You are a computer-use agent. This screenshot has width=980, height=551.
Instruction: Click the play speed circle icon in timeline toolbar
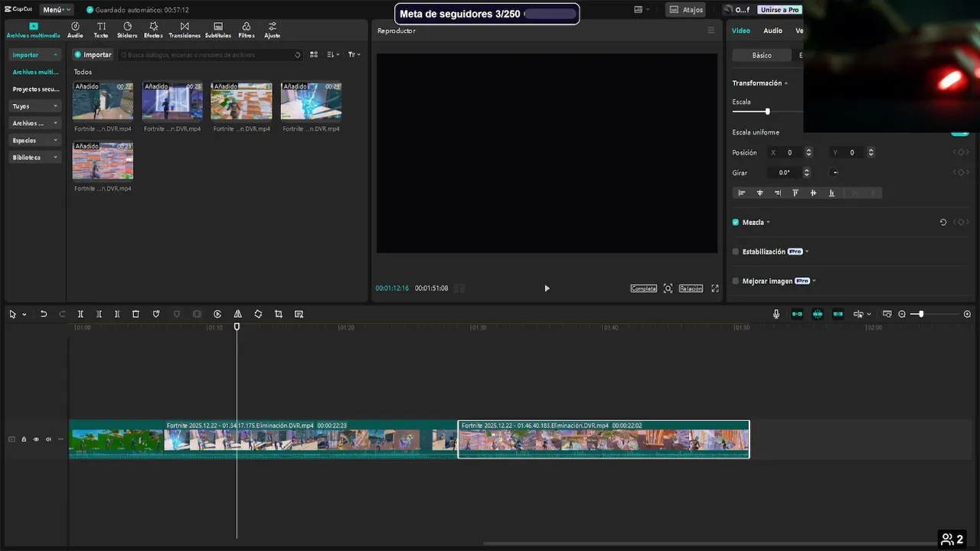(217, 314)
